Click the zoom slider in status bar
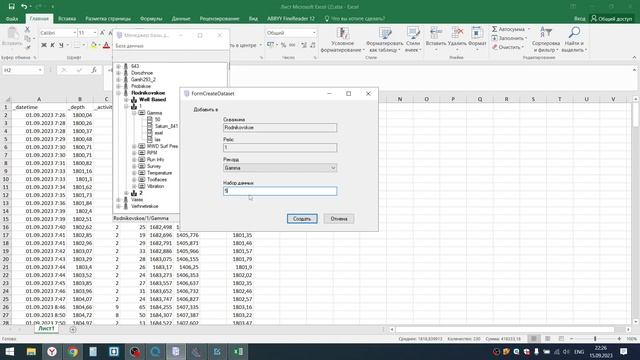This screenshot has width=640, height=360. tap(595, 339)
